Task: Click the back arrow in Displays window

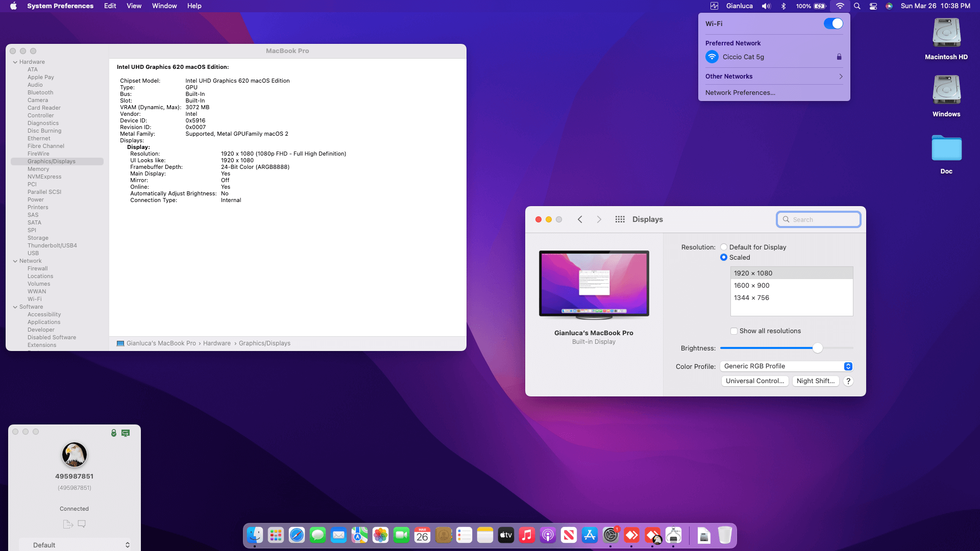Action: coord(580,219)
